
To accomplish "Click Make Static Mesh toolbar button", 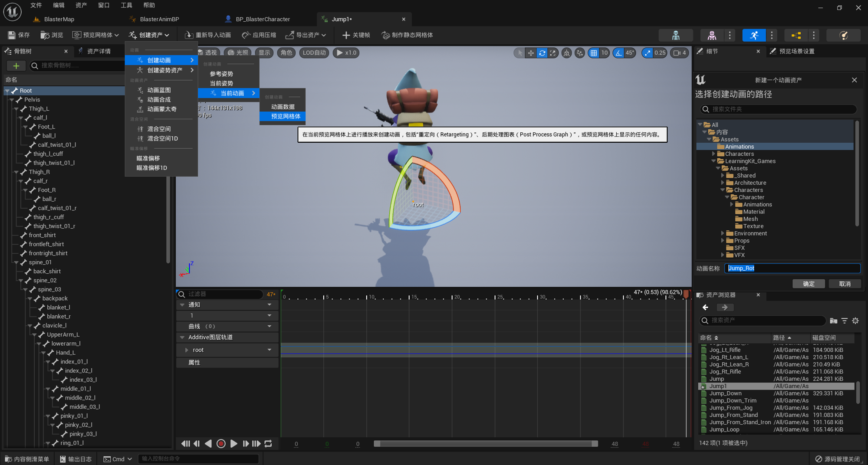I will (x=407, y=35).
